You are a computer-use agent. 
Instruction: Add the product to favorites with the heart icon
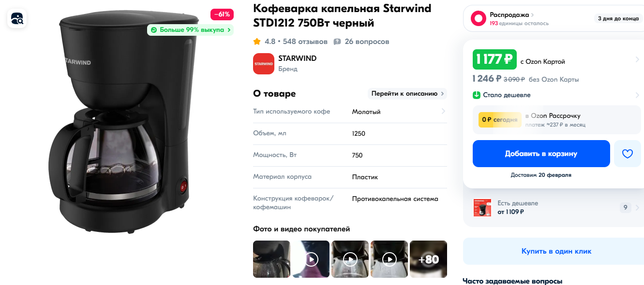coord(627,154)
